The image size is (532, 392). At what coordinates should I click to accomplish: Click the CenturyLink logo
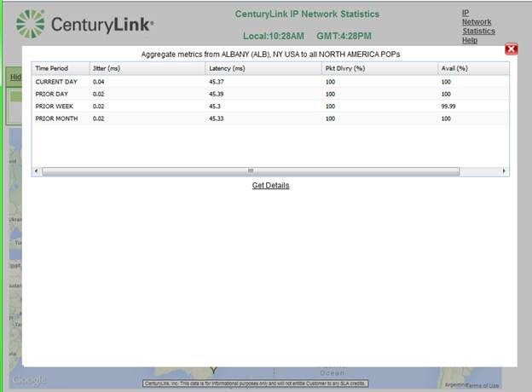click(x=84, y=24)
